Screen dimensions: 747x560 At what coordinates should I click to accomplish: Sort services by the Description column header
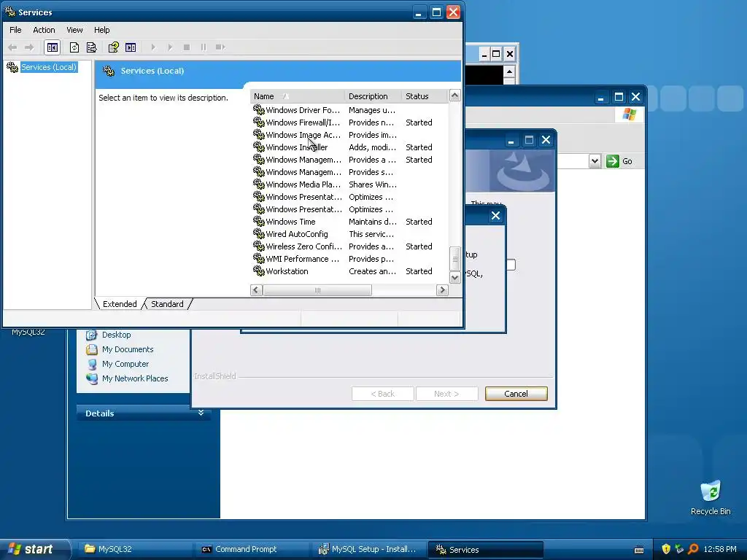pyautogui.click(x=373, y=96)
